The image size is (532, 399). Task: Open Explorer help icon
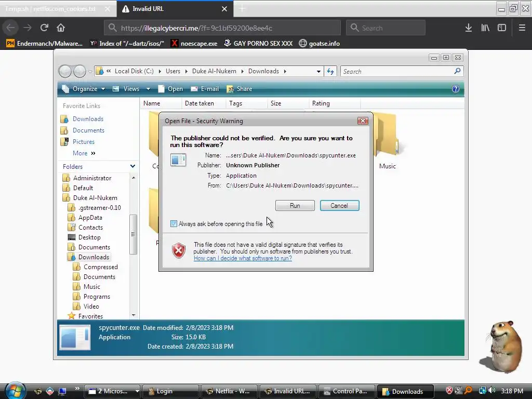click(x=455, y=89)
